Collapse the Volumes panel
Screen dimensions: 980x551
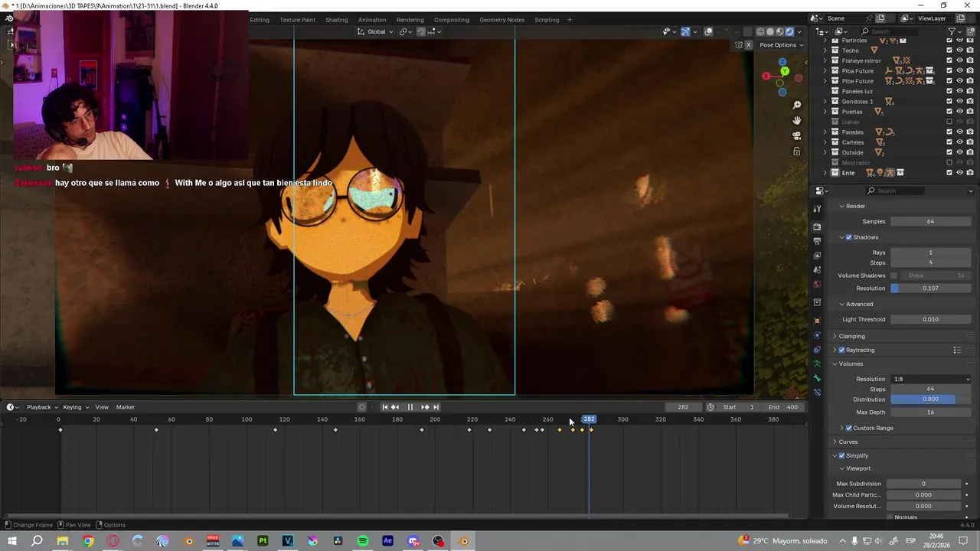click(851, 364)
